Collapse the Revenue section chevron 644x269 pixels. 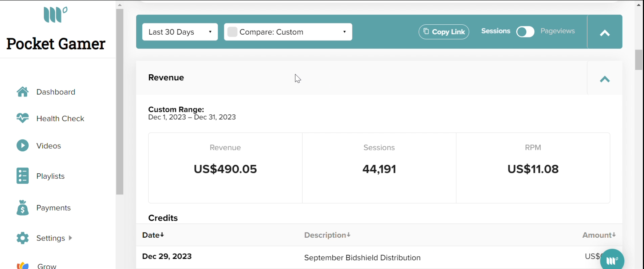coord(605,79)
